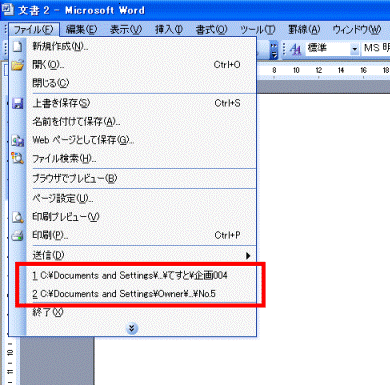Image resolution: width=390 pixels, height=385 pixels.
Task: Open the 編集(E) menu
Action: pos(82,29)
